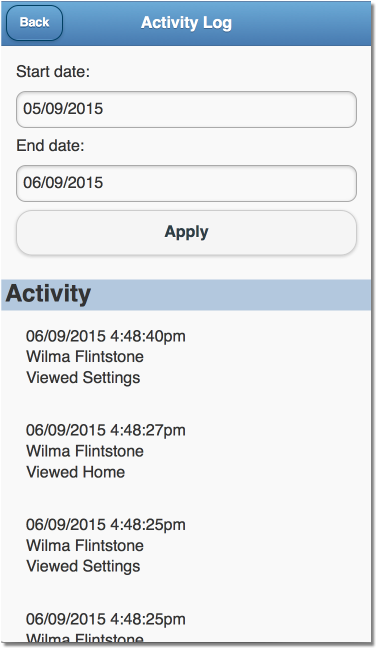Click Wilma Flintstone in the third entry
The width and height of the screenshot is (379, 651).
85,546
